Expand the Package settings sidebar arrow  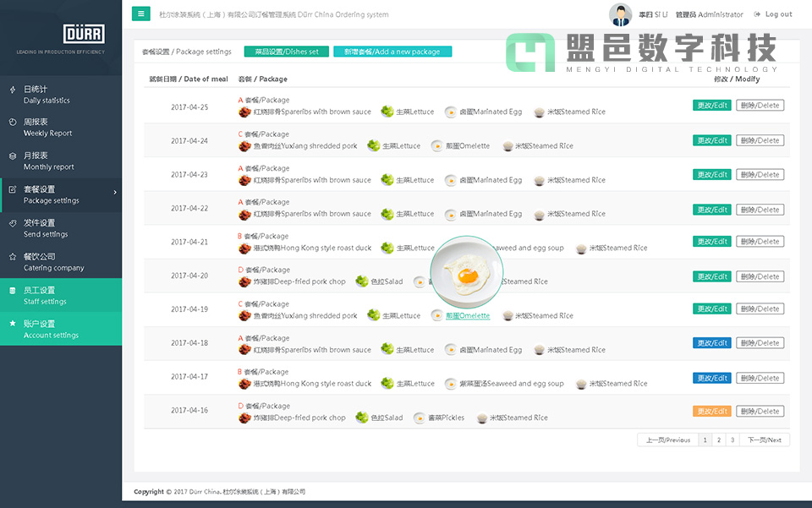(115, 193)
